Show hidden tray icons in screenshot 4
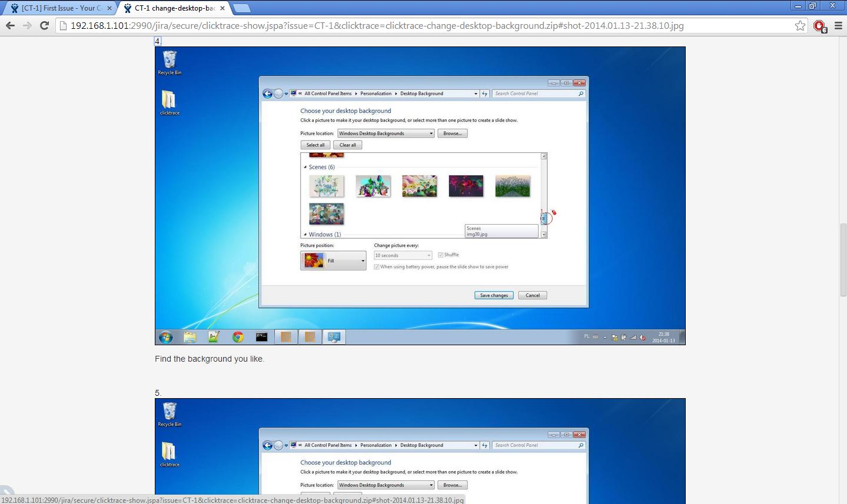Screen dimensions: 847x504 click(x=605, y=338)
